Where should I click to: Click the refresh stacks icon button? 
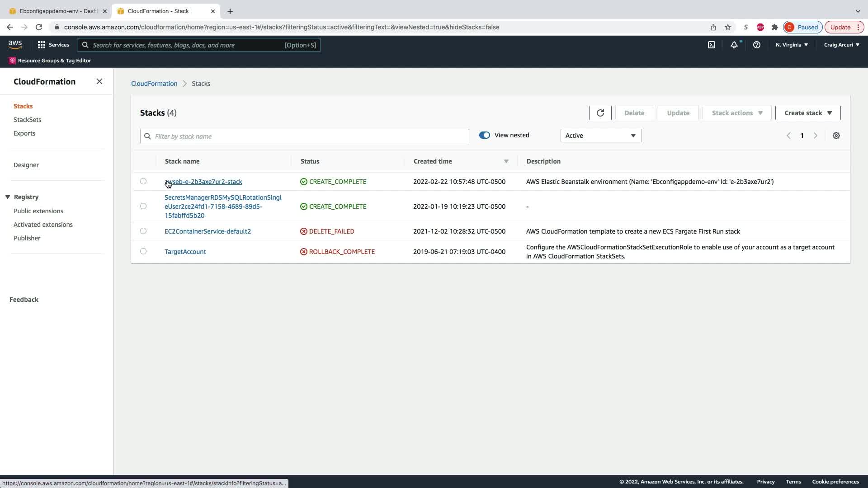600,113
